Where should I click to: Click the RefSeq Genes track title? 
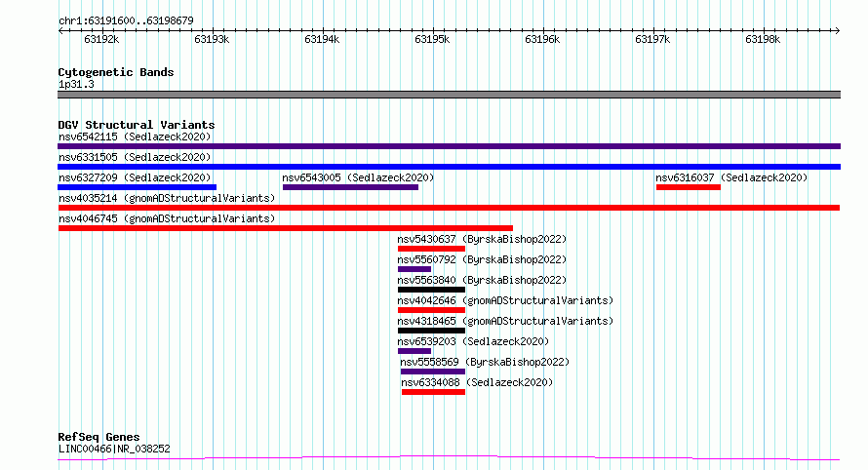point(99,437)
